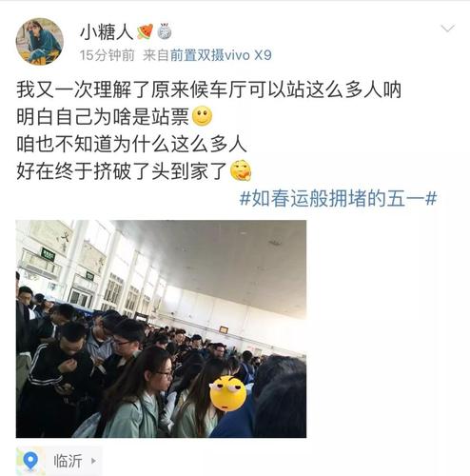
Task: Tap the text line 咱也不知道为什么这么多人
Action: [131, 145]
